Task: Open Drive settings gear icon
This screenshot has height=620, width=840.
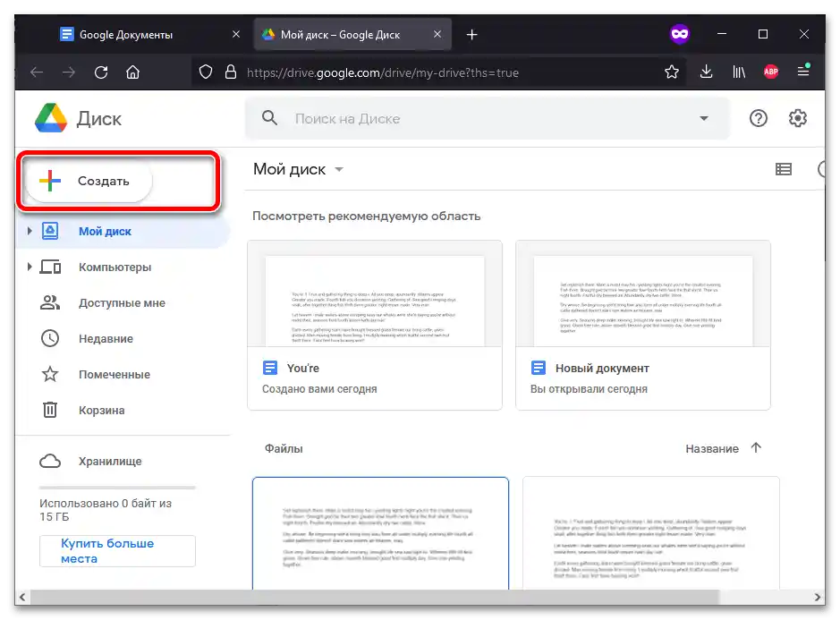Action: click(x=798, y=118)
